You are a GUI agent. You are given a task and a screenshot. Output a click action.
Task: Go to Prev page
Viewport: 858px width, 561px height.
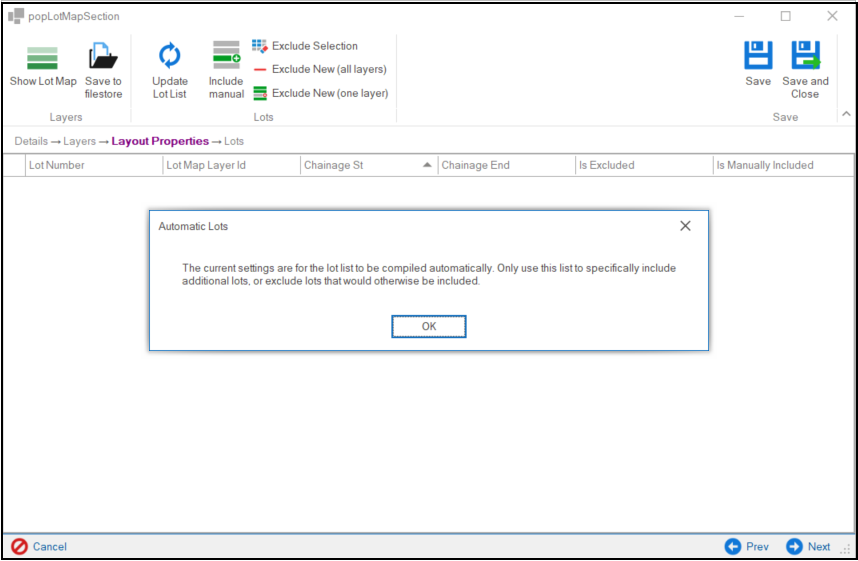(747, 546)
